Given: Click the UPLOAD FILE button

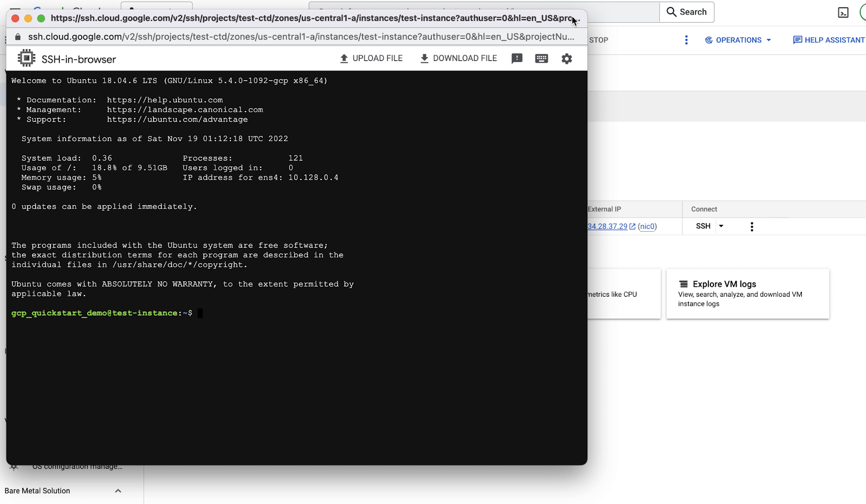Looking at the screenshot, I should point(371,58).
